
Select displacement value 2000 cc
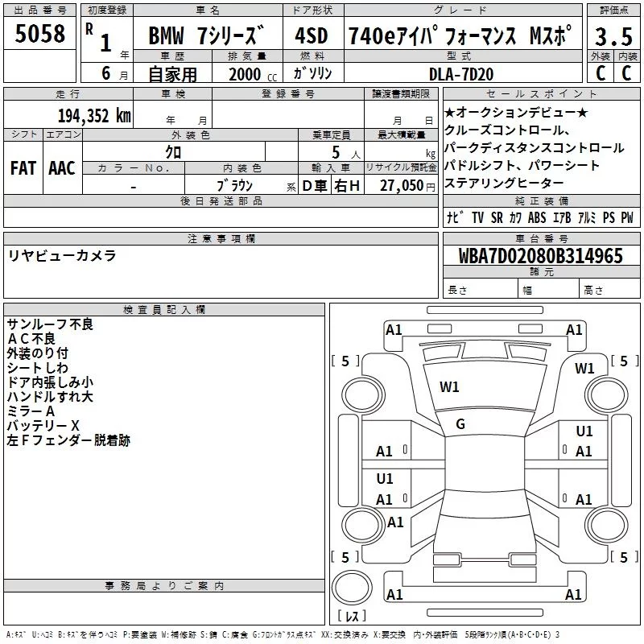pyautogui.click(x=253, y=74)
